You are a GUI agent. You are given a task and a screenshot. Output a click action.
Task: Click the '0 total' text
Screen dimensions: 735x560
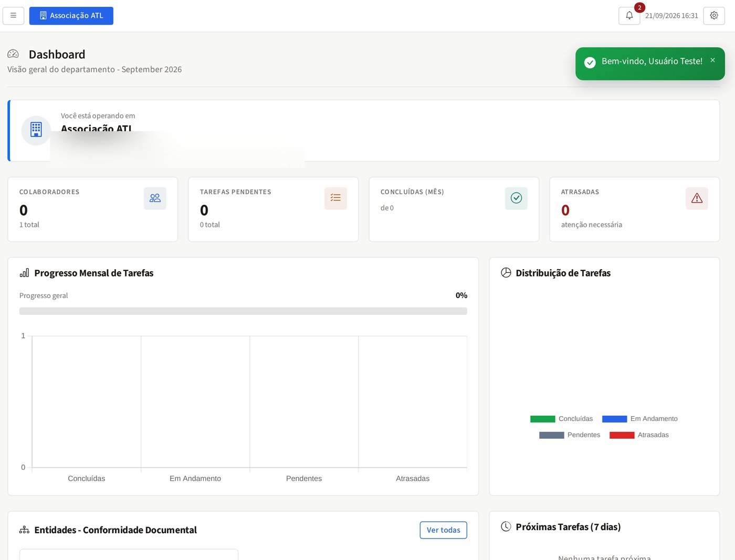[210, 225]
